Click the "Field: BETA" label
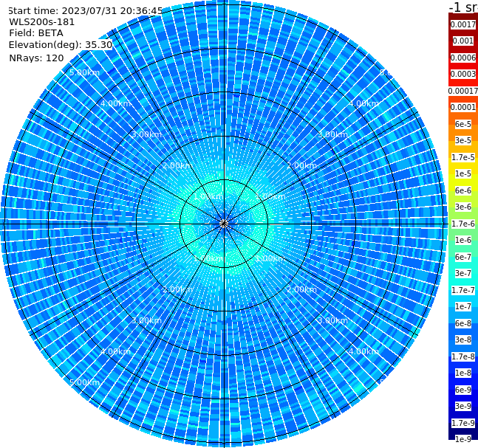Viewport: 478px width, 448px height. [36, 33]
